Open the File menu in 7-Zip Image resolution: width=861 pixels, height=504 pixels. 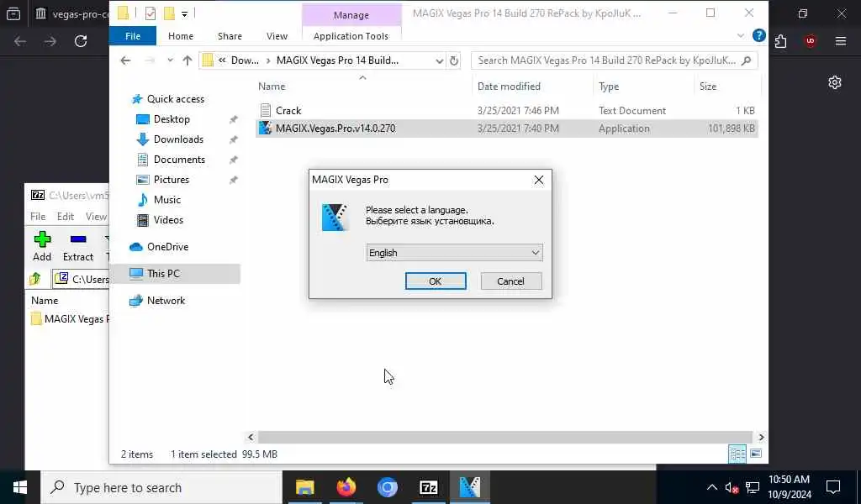click(x=38, y=217)
